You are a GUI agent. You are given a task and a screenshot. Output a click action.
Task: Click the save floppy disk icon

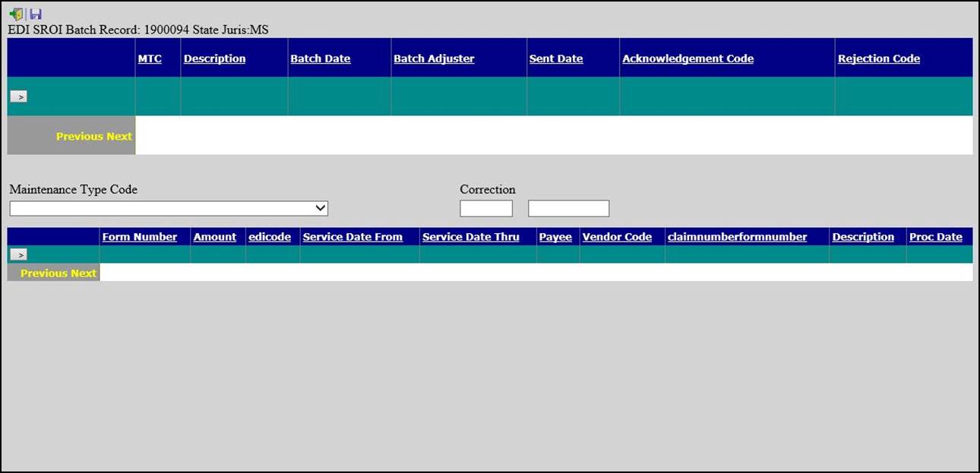tap(36, 14)
